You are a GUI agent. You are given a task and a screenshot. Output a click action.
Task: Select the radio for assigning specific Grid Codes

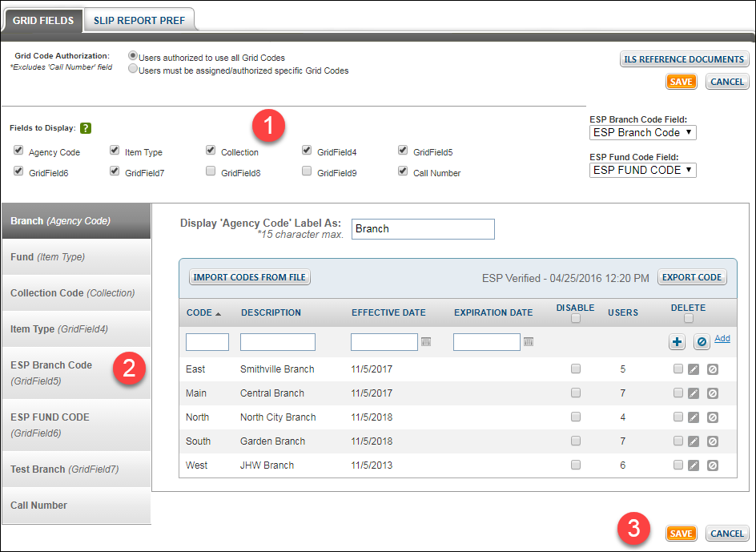pos(131,69)
